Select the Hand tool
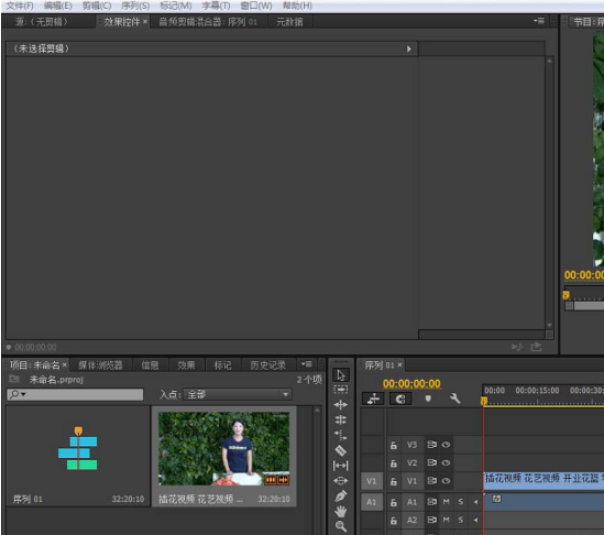 tap(340, 511)
